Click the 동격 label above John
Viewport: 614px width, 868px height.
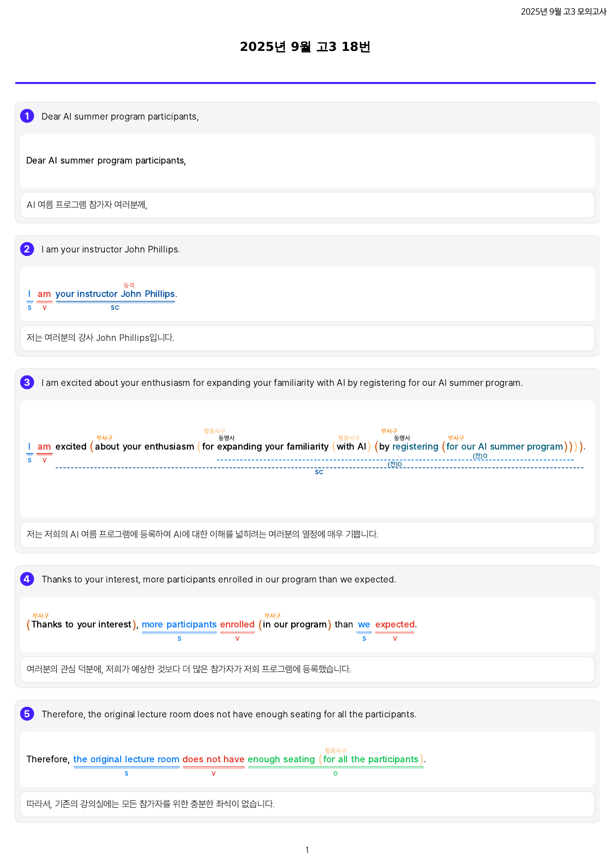click(129, 286)
